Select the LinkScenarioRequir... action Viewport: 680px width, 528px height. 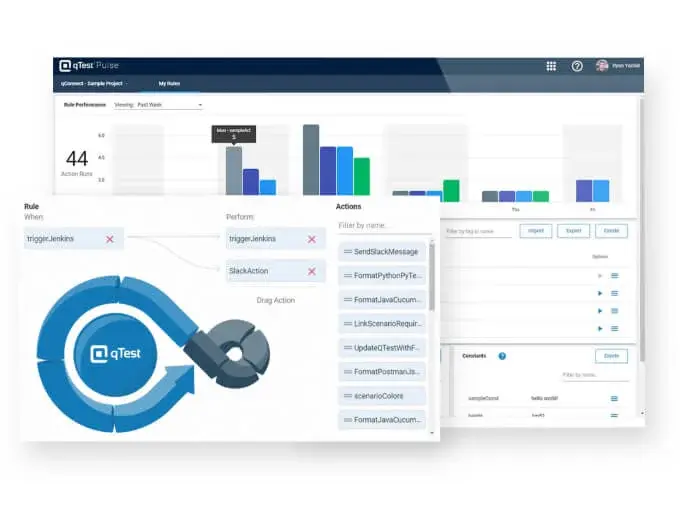tap(382, 324)
